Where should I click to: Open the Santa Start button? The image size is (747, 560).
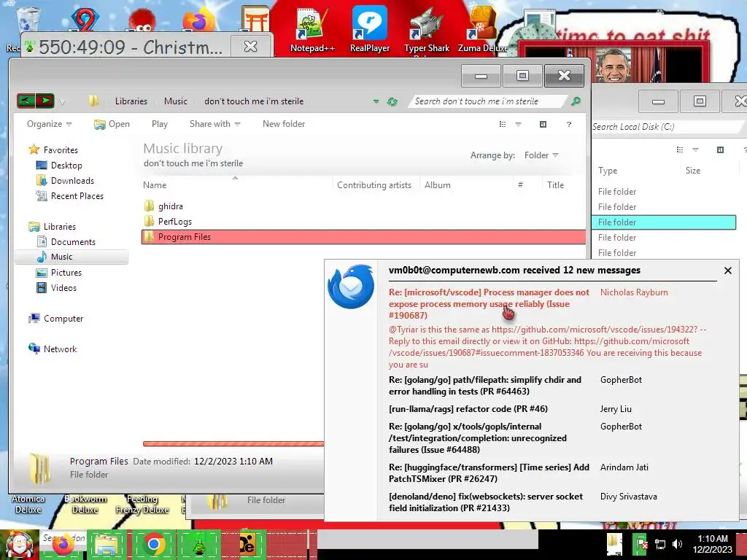click(x=19, y=545)
